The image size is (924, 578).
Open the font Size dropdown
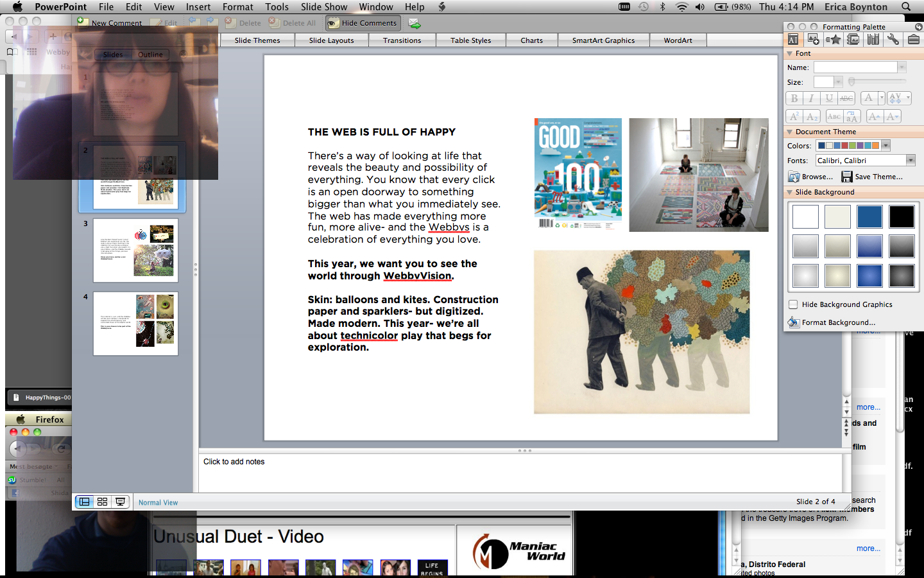click(838, 82)
